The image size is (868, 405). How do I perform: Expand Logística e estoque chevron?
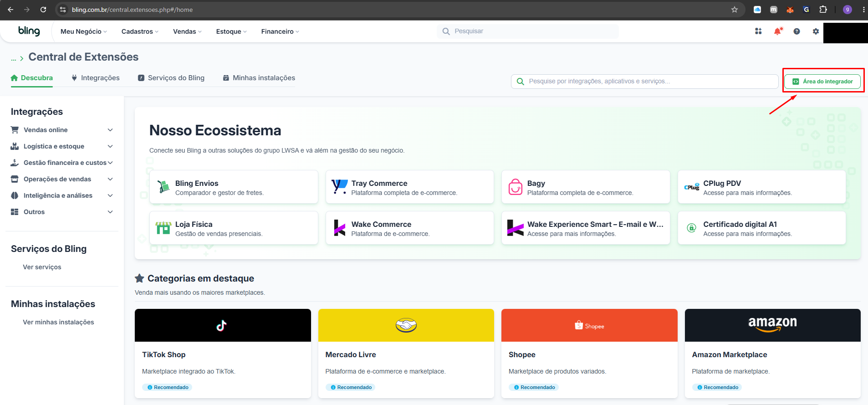click(110, 146)
